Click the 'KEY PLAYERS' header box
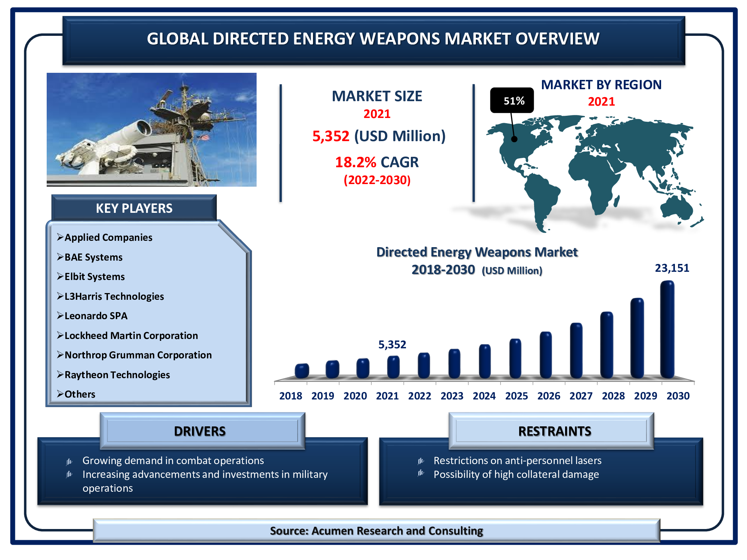Viewport: 747px width, 560px height. (134, 208)
